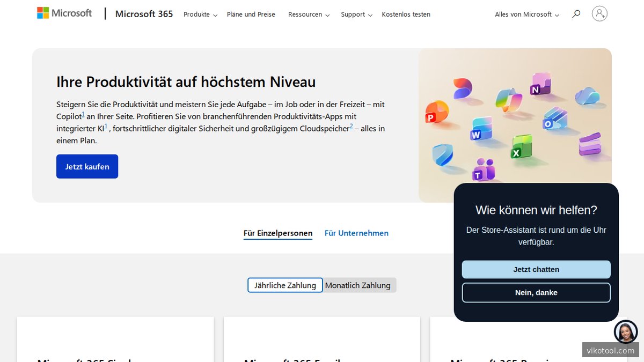Open the search icon
This screenshot has width=644, height=362.
576,14
